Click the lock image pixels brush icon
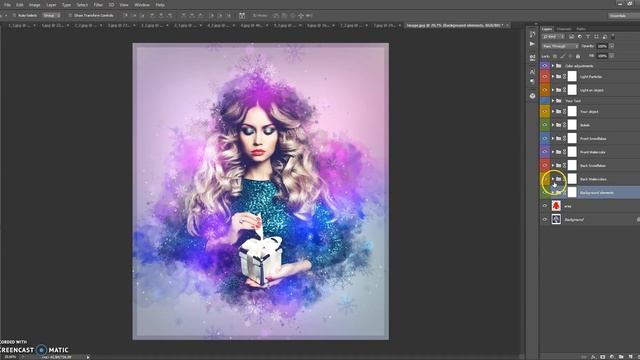640x360 pixels. (562, 56)
